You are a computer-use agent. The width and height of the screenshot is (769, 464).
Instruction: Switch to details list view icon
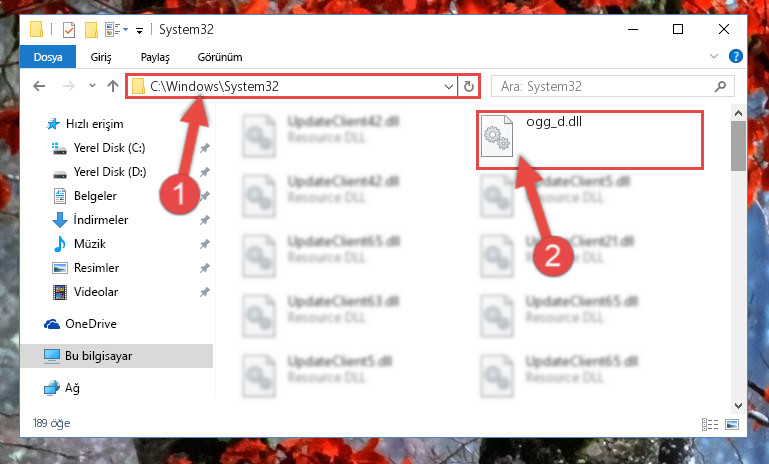710,424
